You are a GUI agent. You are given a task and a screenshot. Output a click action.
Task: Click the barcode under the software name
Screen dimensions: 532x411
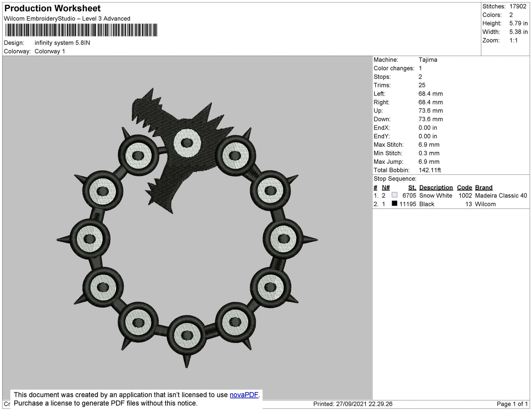[x=81, y=30]
